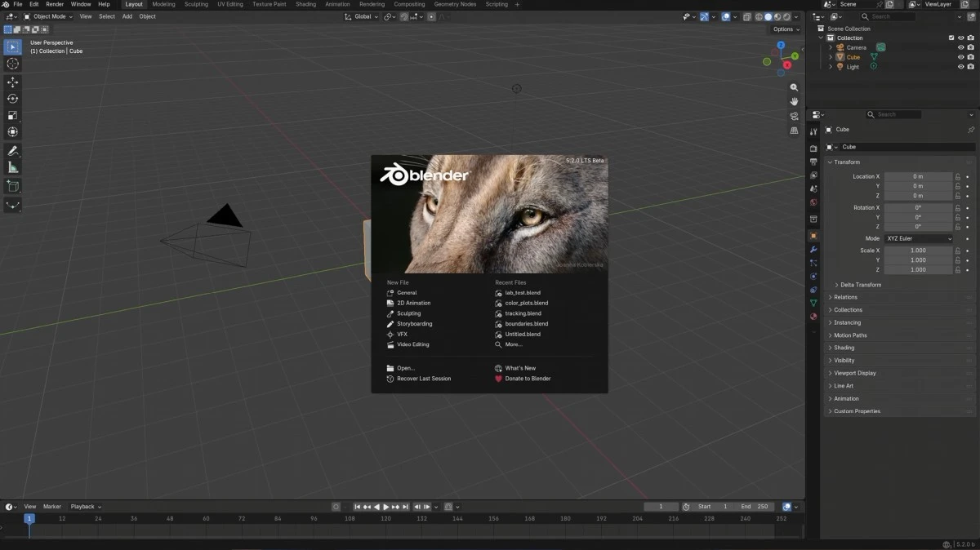Click the viewport Options button
The height and width of the screenshot is (550, 980).
click(786, 29)
